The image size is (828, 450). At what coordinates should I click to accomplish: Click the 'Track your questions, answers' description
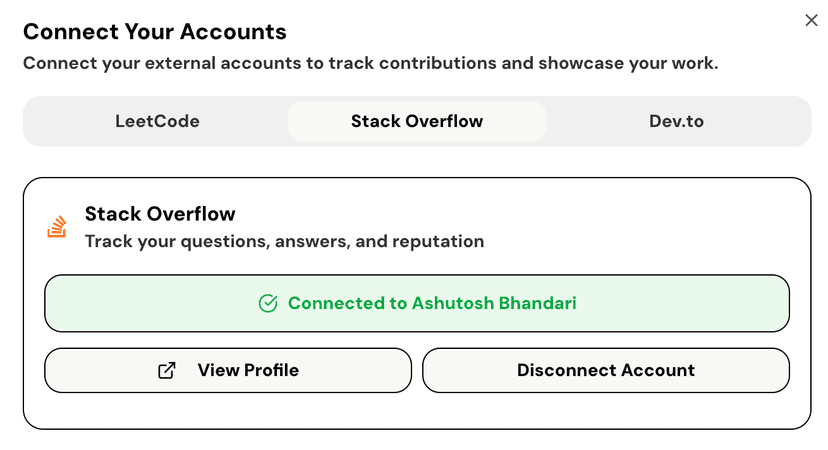pyautogui.click(x=285, y=241)
